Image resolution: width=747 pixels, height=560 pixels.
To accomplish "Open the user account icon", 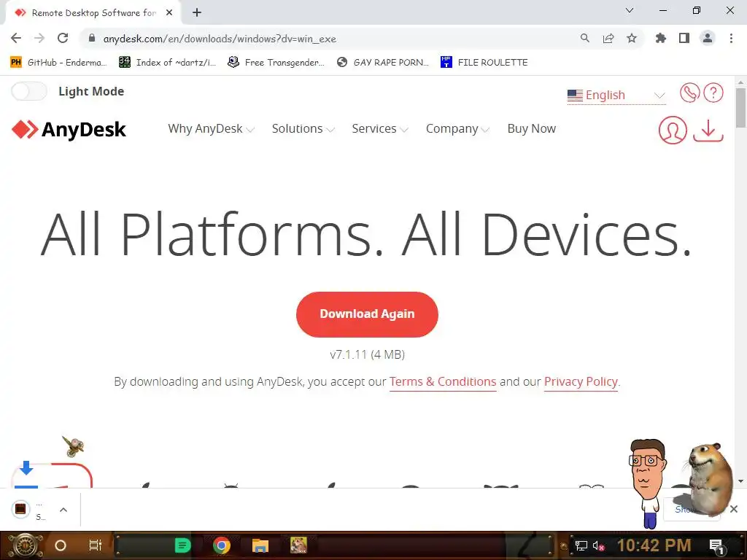I will (x=672, y=130).
